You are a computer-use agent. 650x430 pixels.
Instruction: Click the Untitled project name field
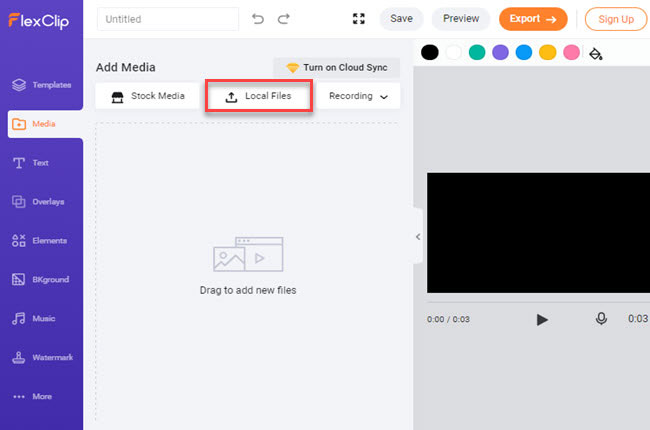pos(168,19)
